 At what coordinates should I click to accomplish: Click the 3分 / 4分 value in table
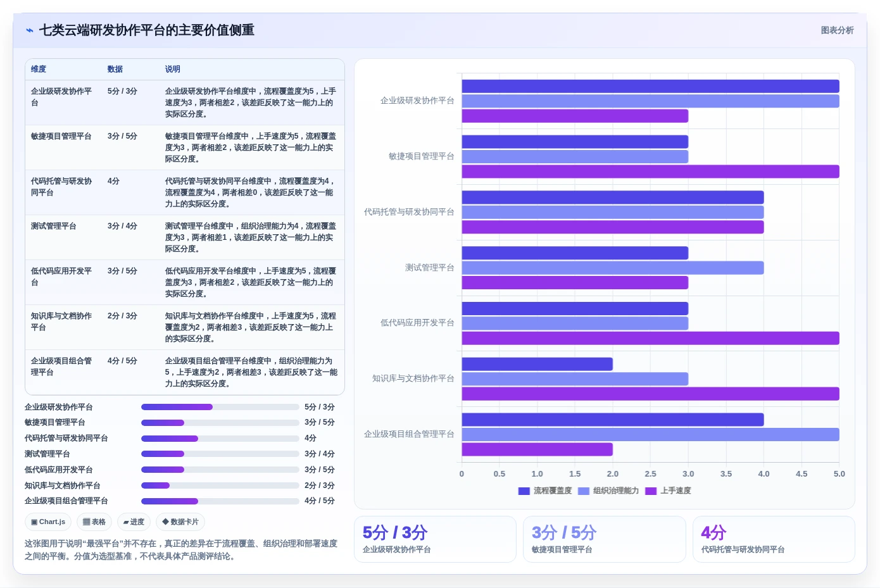pos(122,226)
